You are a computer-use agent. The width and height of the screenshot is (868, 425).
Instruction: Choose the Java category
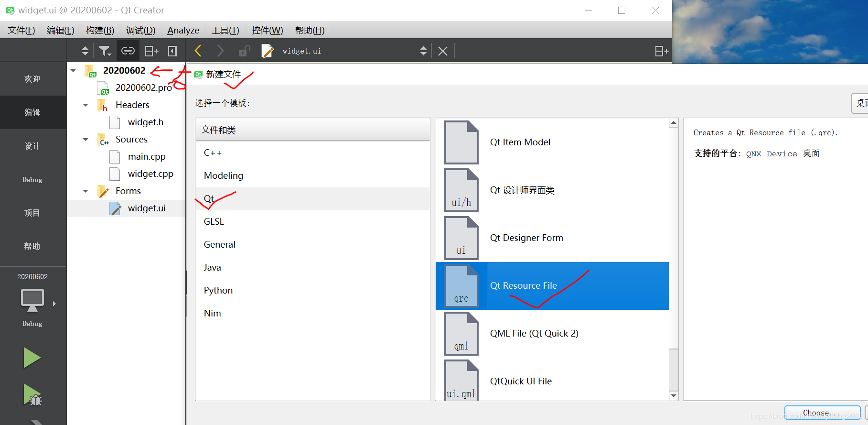(x=312, y=267)
